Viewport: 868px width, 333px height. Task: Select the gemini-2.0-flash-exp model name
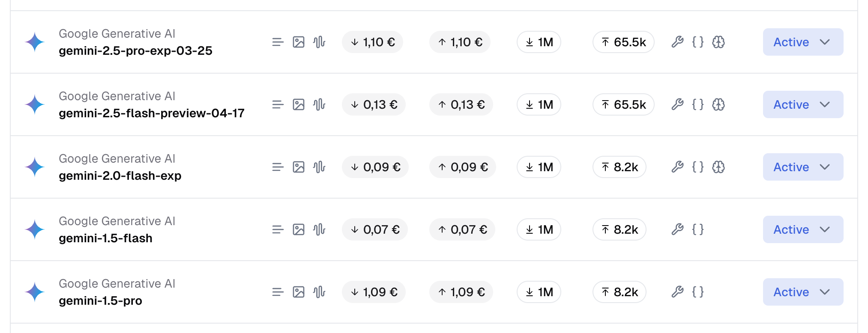click(120, 175)
